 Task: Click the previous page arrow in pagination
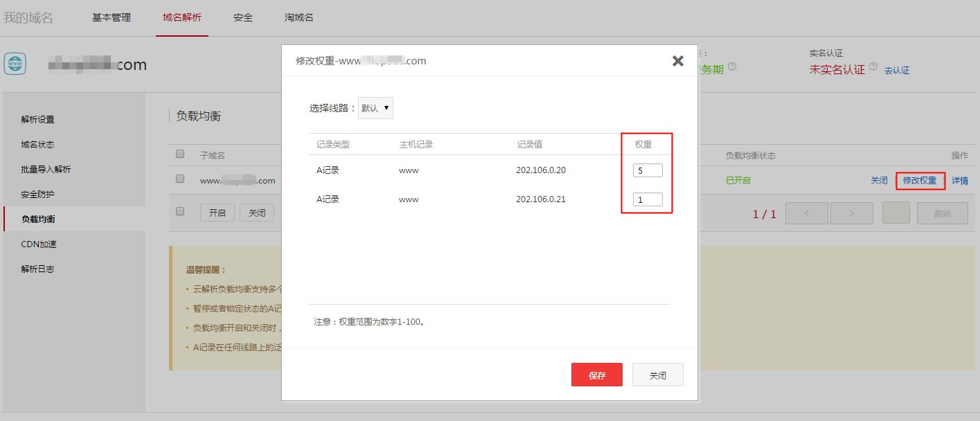[806, 213]
